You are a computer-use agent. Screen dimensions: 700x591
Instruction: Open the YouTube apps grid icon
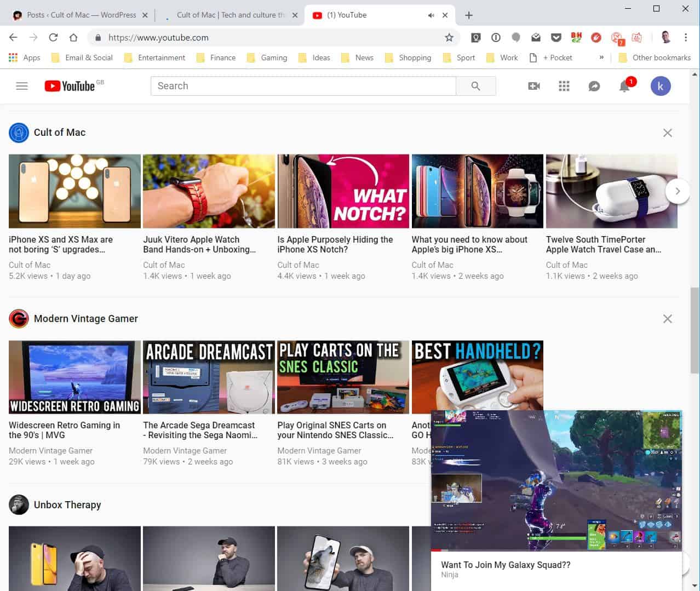pyautogui.click(x=564, y=86)
